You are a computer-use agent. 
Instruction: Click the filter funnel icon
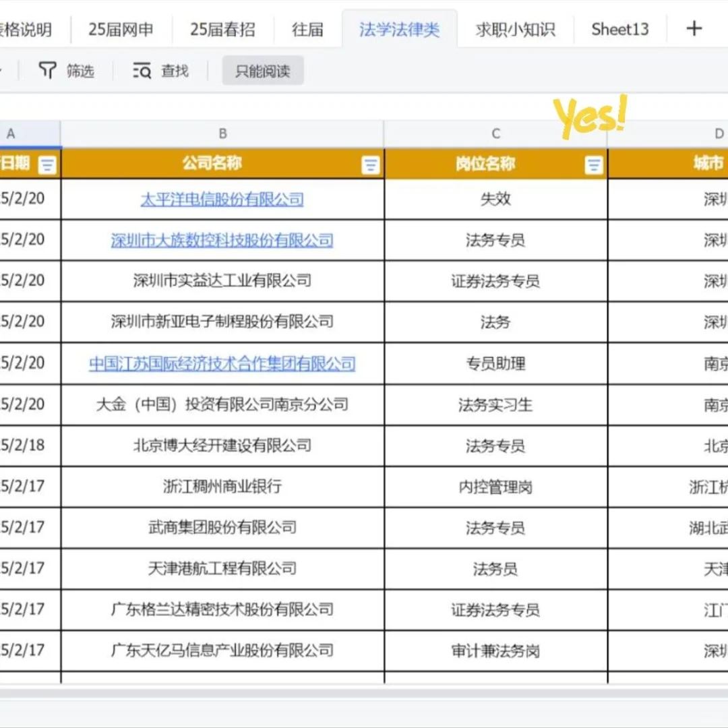click(x=47, y=71)
